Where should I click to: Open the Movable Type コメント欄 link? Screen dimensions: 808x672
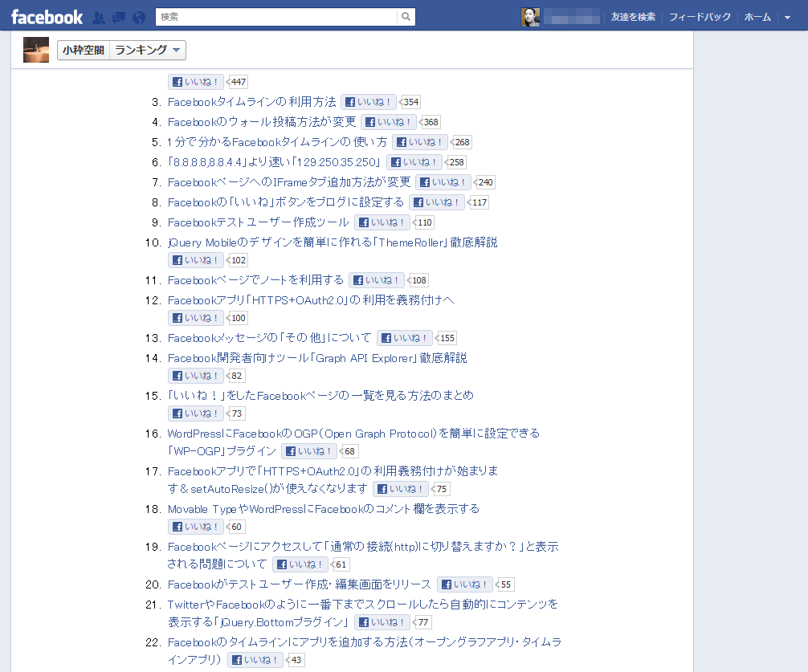tap(324, 509)
